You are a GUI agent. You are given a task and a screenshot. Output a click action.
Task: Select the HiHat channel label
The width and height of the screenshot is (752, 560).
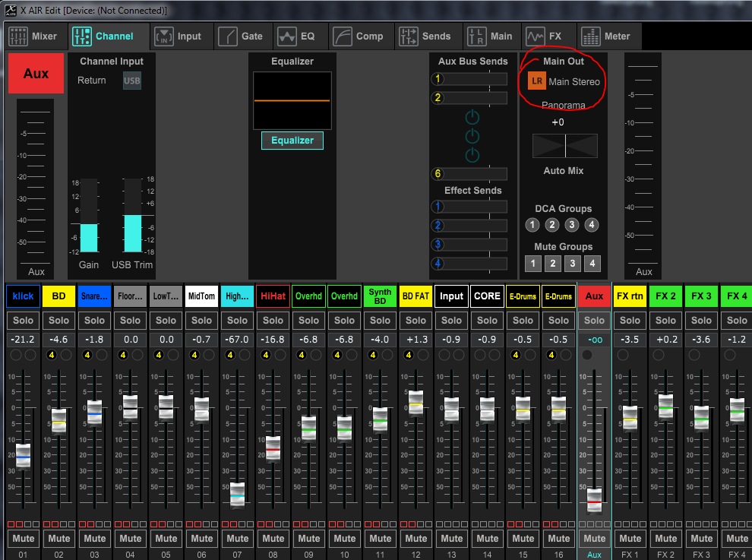click(273, 296)
